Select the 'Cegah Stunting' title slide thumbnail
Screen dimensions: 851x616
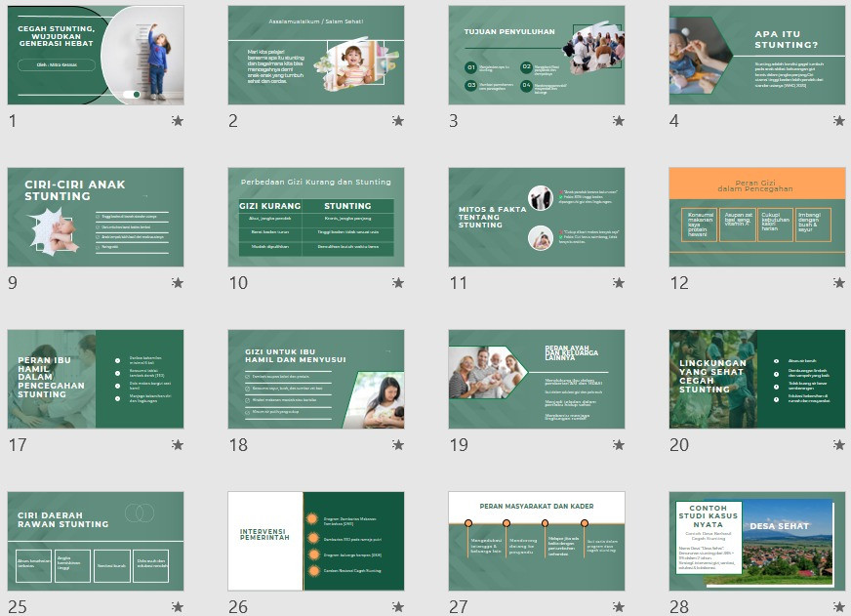point(96,55)
